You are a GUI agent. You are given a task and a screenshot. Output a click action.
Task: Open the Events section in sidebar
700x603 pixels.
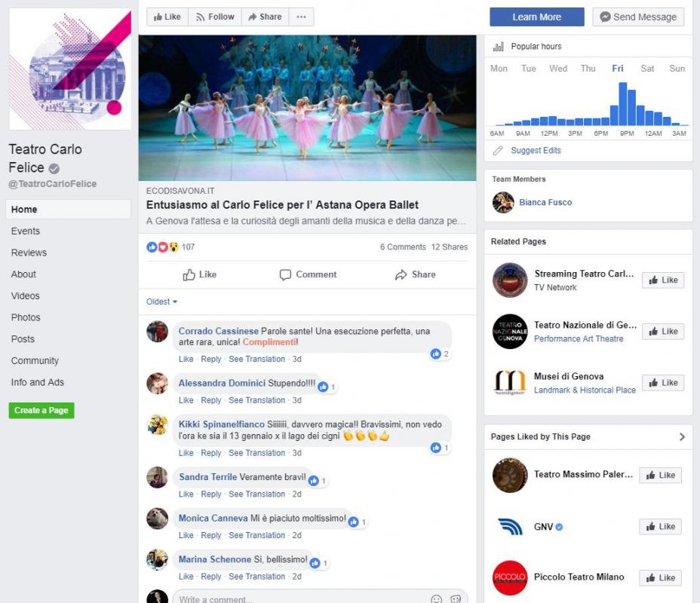click(26, 231)
